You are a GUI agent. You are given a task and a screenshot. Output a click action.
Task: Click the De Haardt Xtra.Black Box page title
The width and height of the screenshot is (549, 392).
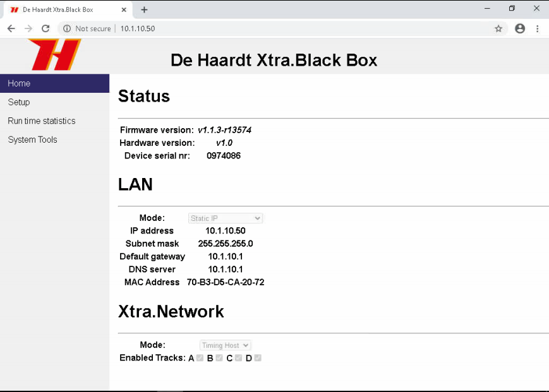[x=274, y=60]
